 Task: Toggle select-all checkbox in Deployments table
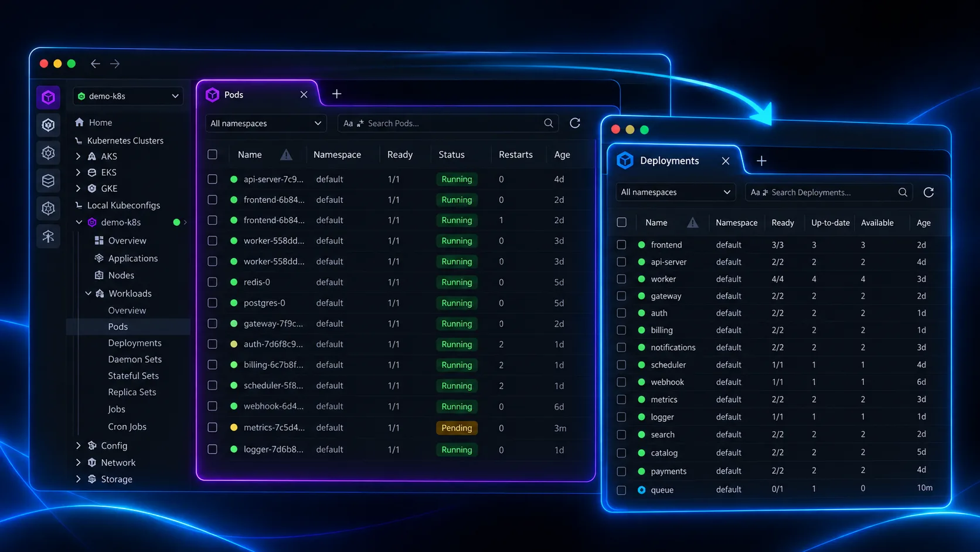pos(621,222)
